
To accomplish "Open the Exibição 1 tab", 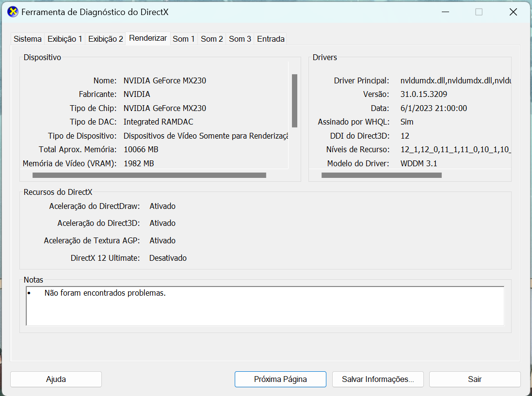I will pos(64,39).
